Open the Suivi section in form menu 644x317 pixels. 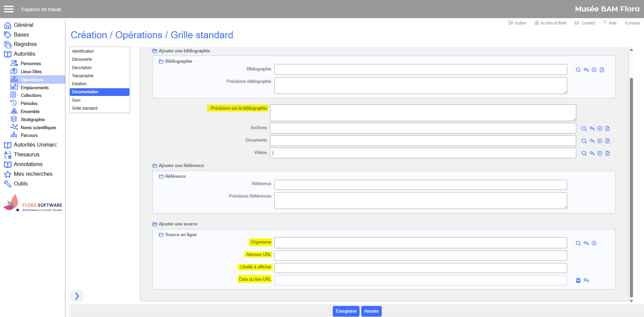click(76, 100)
